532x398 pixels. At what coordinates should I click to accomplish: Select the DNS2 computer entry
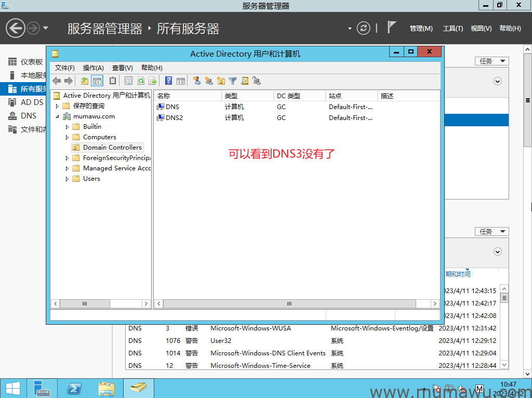174,118
